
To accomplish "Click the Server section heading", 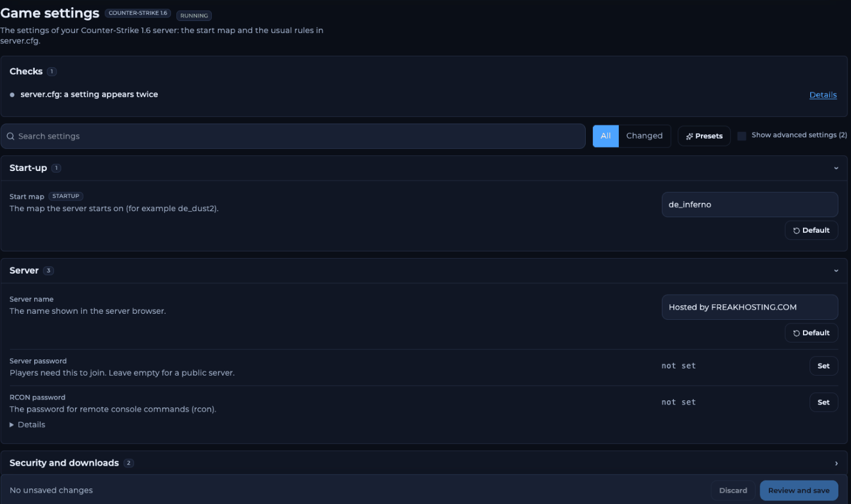I will tap(24, 271).
